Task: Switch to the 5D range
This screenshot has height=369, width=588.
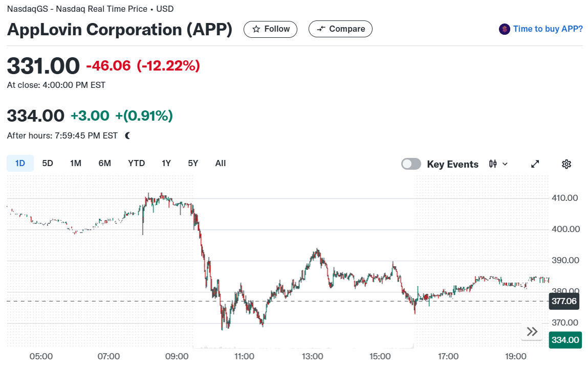Action: point(48,164)
